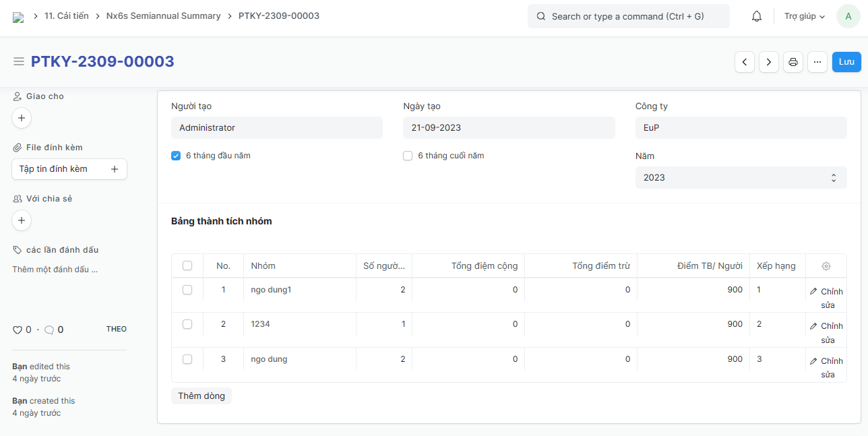Like this document with heart icon
The image size is (868, 436).
[x=18, y=330]
